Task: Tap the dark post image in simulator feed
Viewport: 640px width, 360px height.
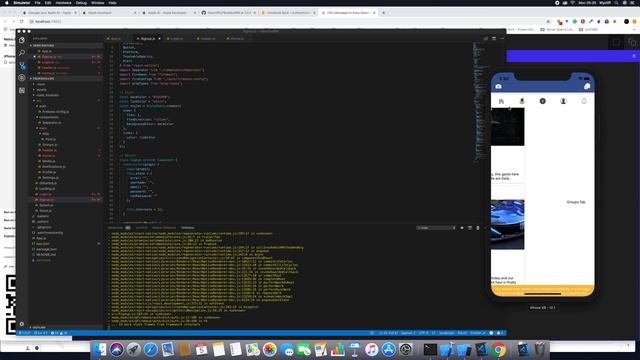Action: pyautogui.click(x=508, y=127)
